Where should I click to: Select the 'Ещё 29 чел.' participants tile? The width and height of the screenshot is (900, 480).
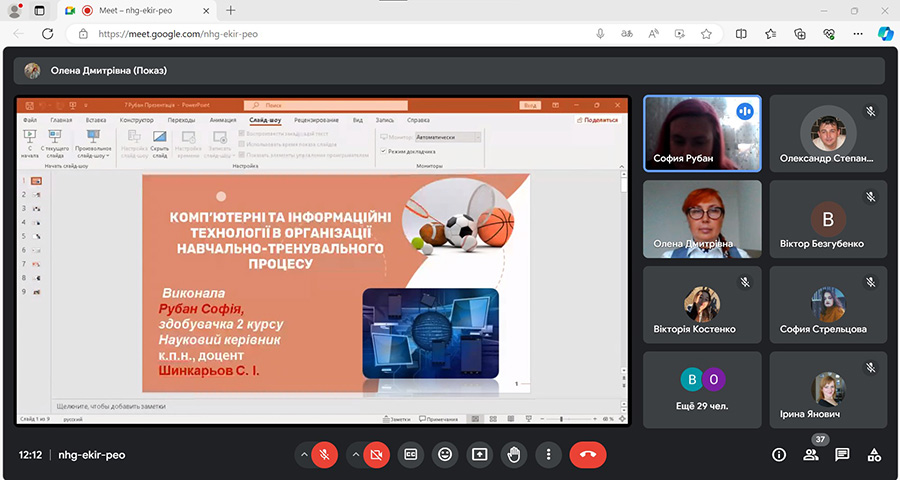[701, 389]
